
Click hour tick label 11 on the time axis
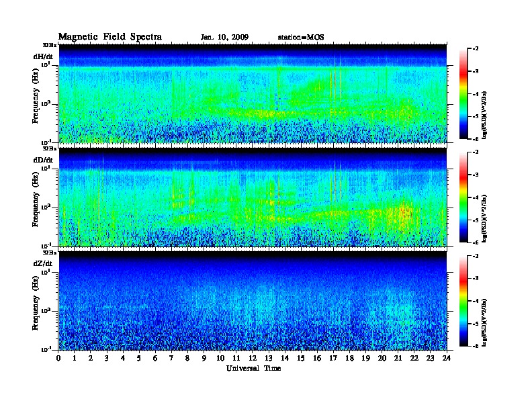tap(236, 358)
